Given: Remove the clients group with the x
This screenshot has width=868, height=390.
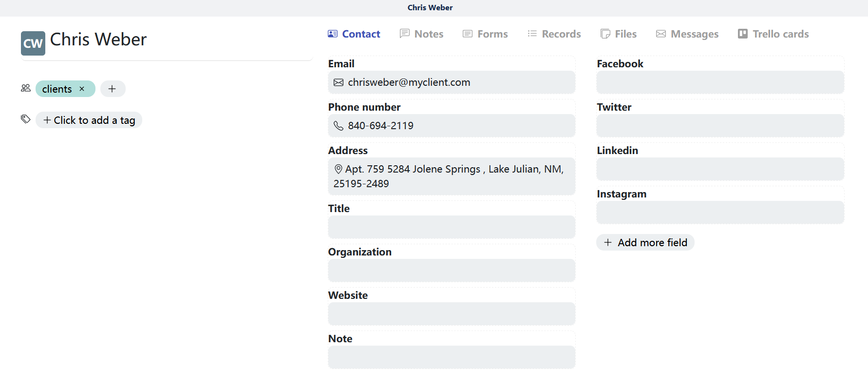Looking at the screenshot, I should (82, 89).
